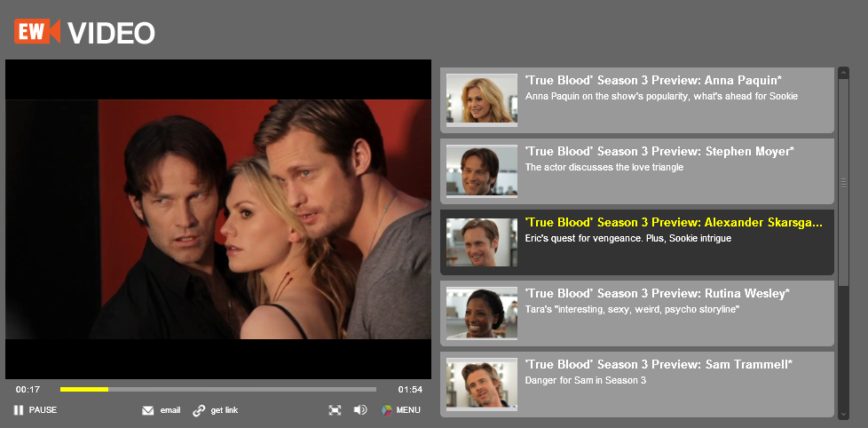Viewport: 868px width, 428px height.
Task: Click the playlist scrollbar thumb
Action: click(844, 183)
